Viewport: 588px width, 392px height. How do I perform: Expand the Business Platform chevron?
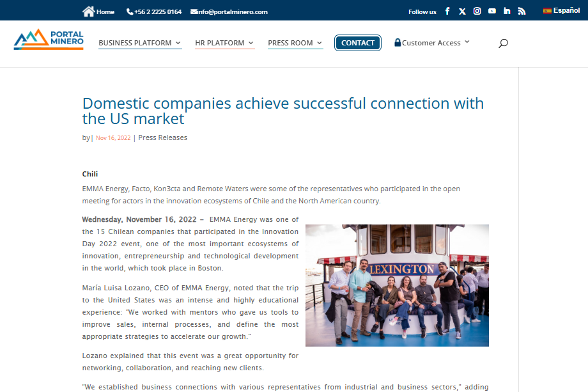pos(178,43)
